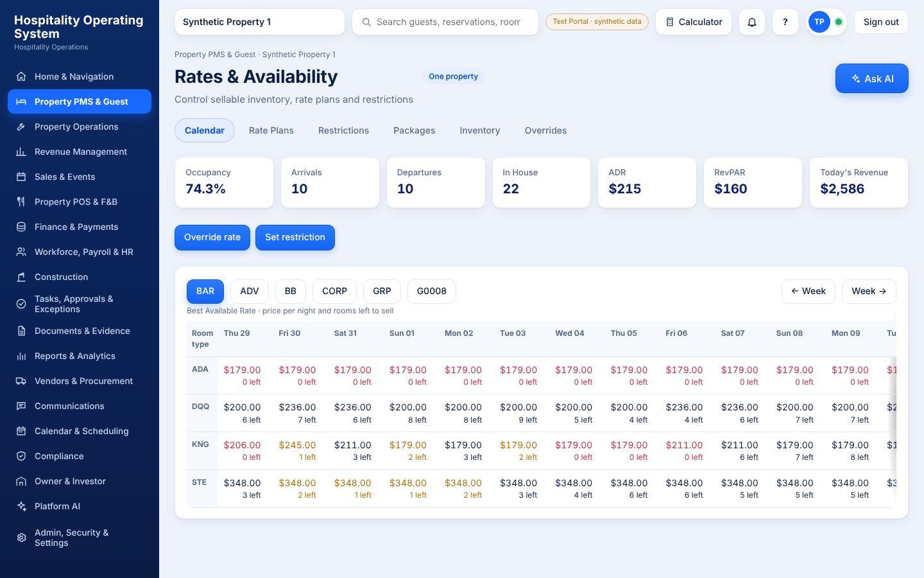The image size is (924, 578).
Task: Open the Packages tab
Action: (x=415, y=130)
